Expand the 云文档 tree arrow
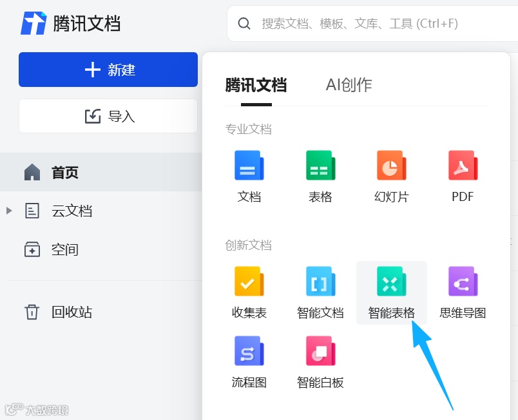This screenshot has width=518, height=420. [x=9, y=211]
